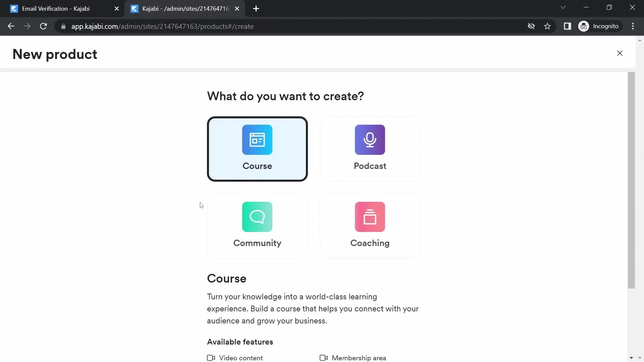Screen dimensions: 644x362
Task: Bookmark this page with the star icon
Action: [547, 26]
